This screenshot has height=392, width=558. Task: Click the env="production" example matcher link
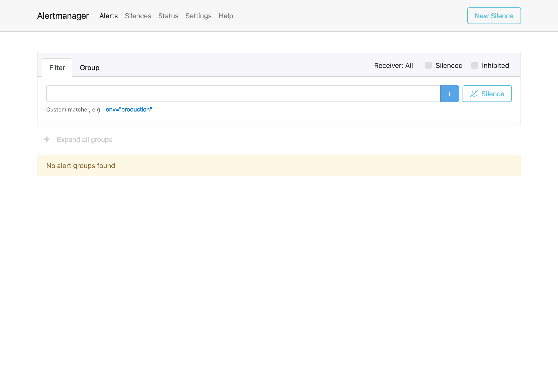click(x=129, y=110)
